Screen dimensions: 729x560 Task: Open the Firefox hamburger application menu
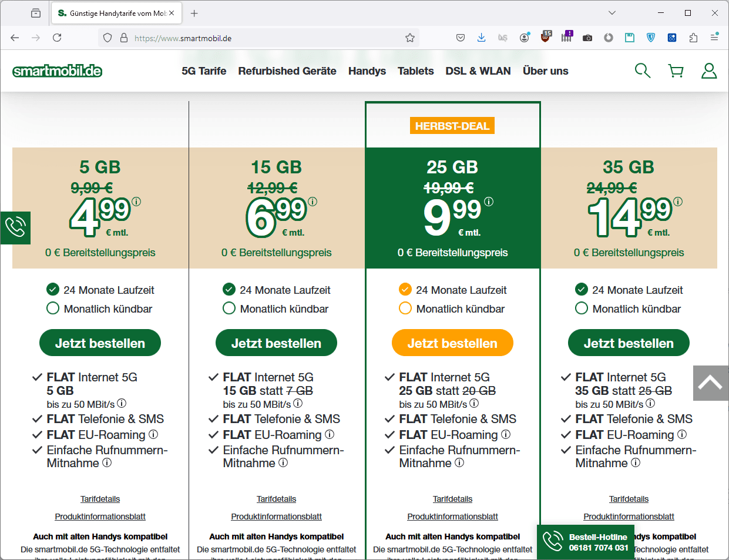click(x=714, y=38)
